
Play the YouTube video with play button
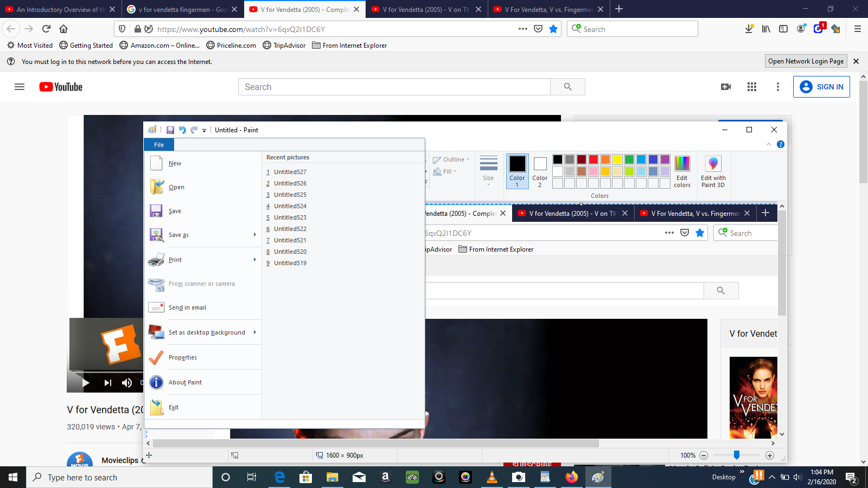[x=85, y=383]
